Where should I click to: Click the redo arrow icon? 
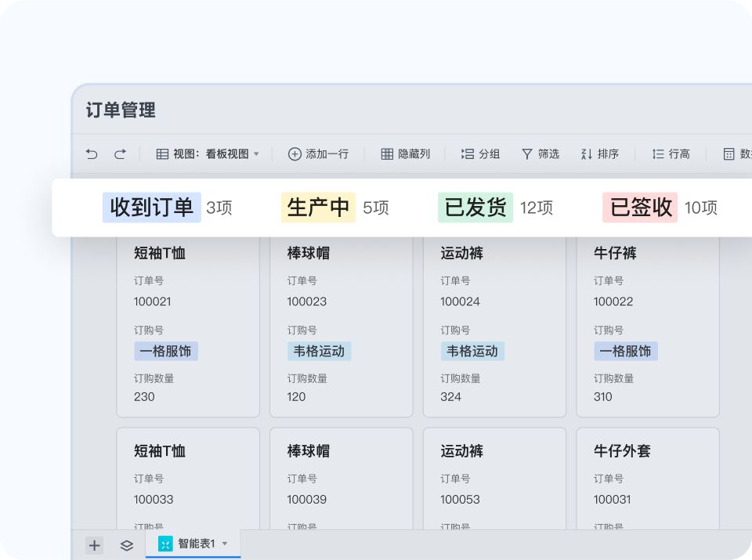[119, 154]
